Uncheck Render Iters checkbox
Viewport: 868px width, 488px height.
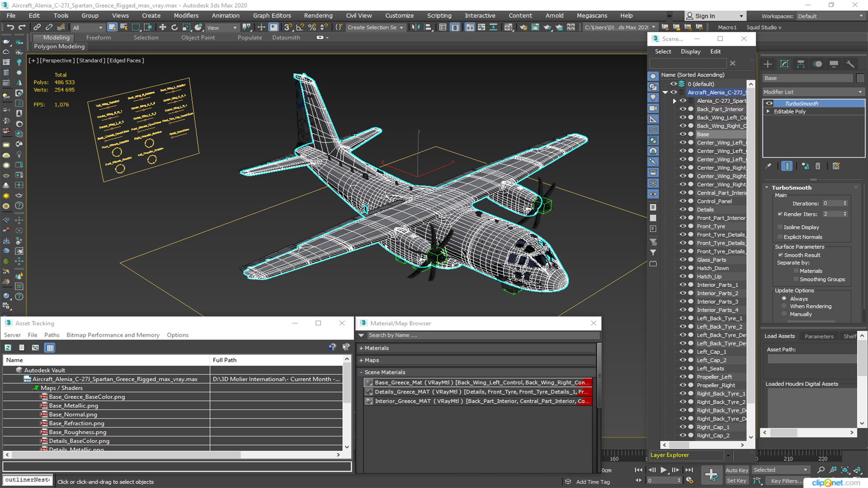(780, 214)
